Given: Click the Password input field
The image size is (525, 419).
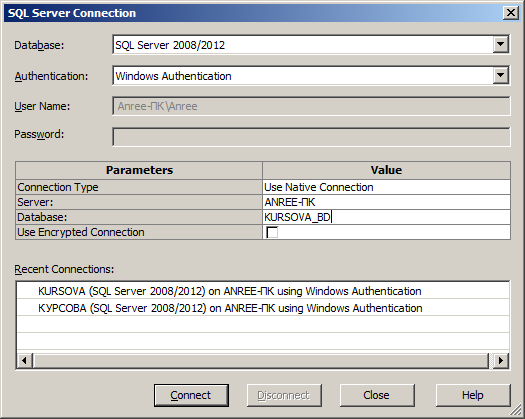Looking at the screenshot, I should (x=311, y=137).
